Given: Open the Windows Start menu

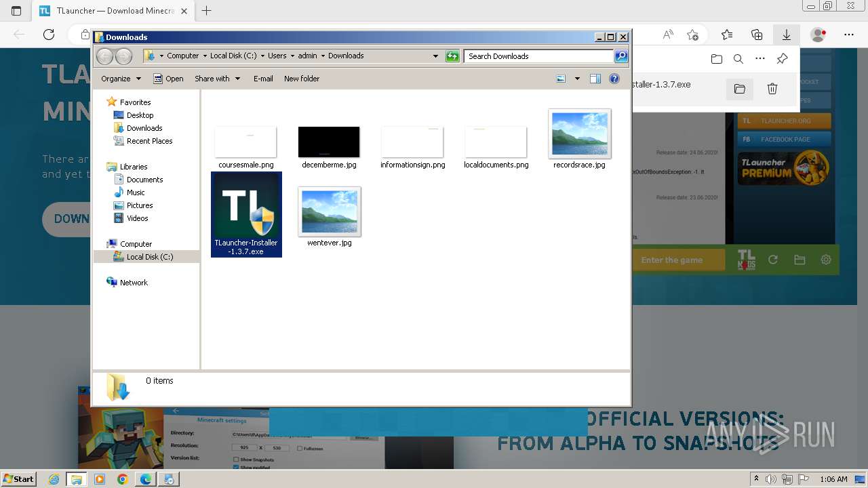Looking at the screenshot, I should click(18, 479).
